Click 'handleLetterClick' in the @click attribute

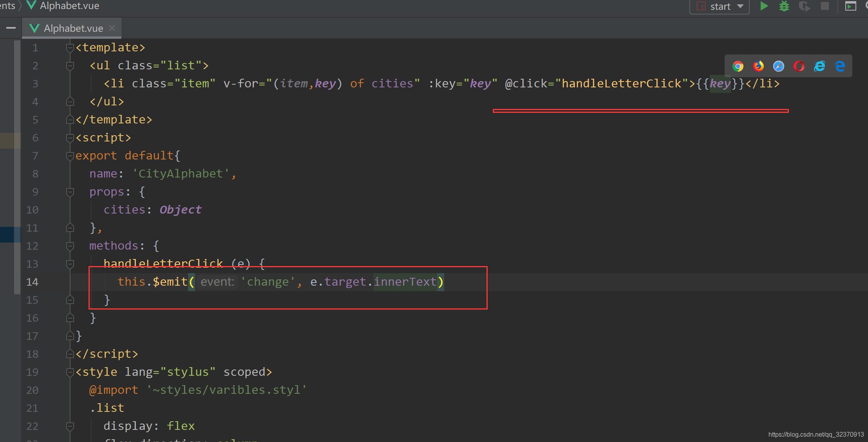click(x=622, y=83)
